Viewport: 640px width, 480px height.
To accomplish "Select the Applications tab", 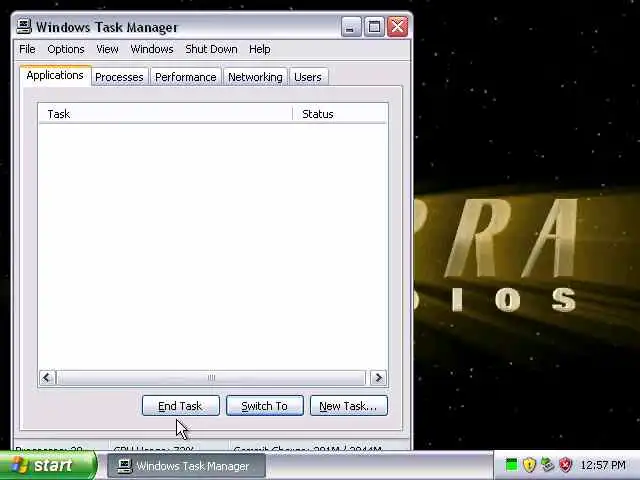I will point(55,76).
